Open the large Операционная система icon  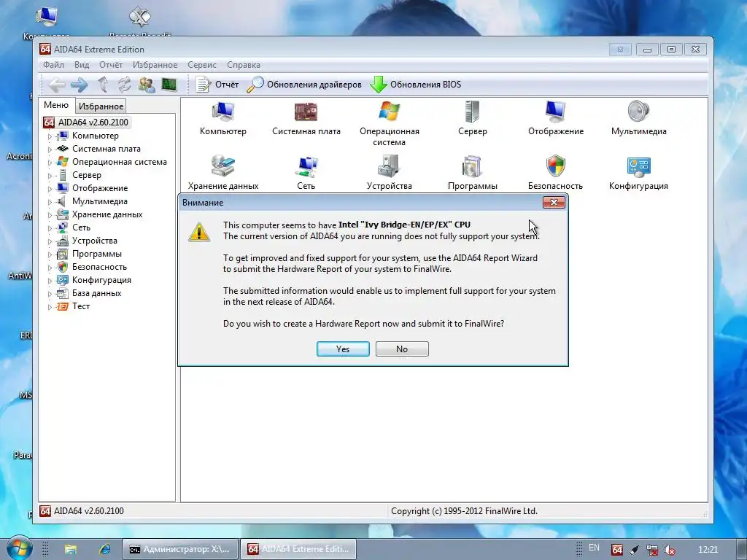(390, 124)
